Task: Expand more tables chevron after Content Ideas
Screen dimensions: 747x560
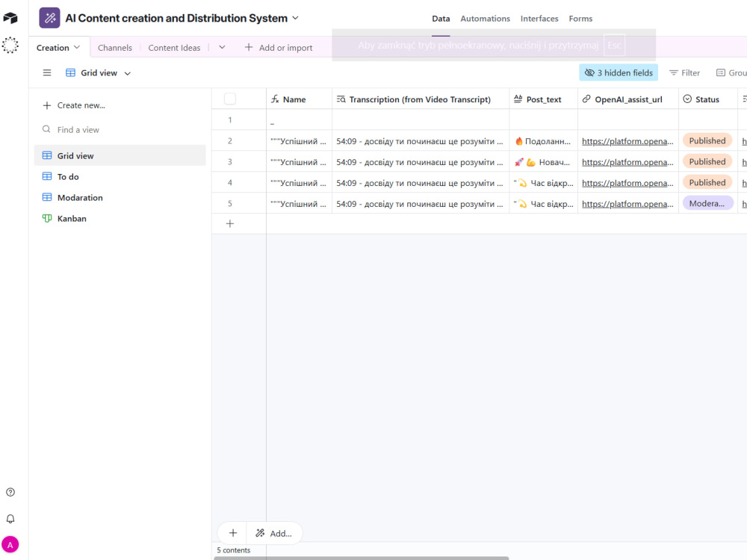Action: (x=222, y=47)
